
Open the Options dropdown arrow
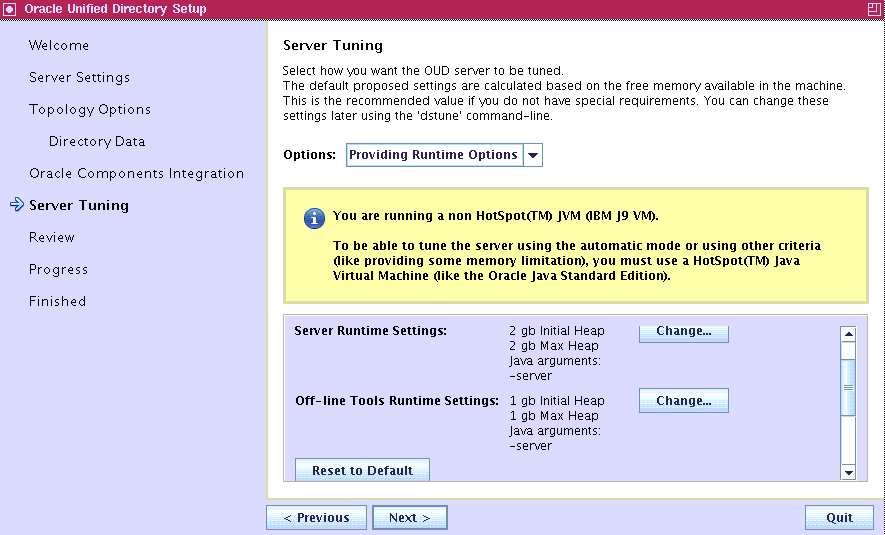coord(533,155)
